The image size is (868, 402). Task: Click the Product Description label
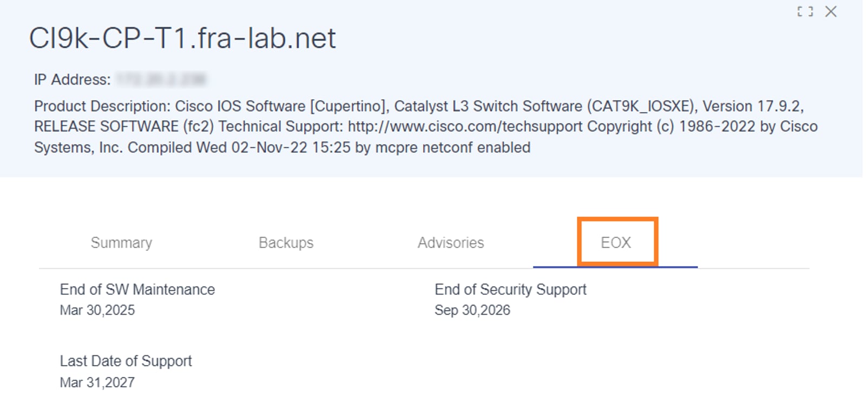(102, 106)
